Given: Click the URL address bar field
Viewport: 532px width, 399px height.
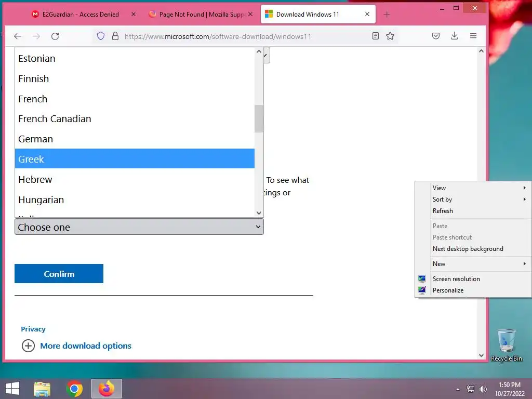Looking at the screenshot, I should (x=244, y=36).
